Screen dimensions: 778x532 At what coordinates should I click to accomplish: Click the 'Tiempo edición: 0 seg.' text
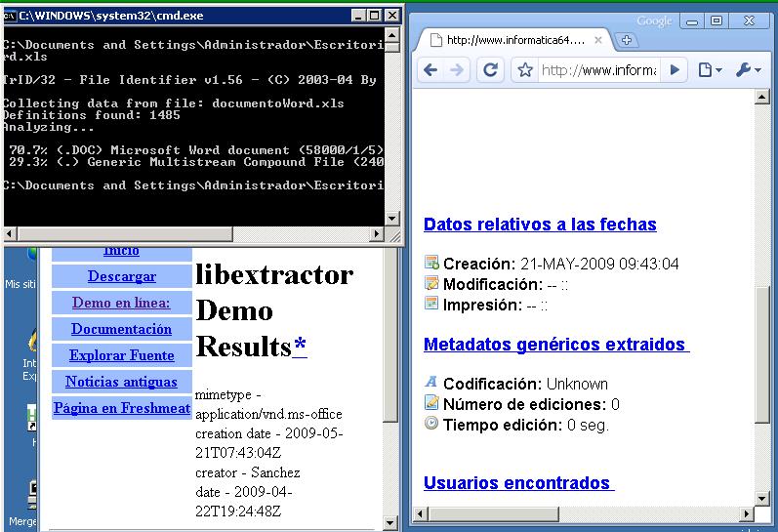click(x=526, y=425)
